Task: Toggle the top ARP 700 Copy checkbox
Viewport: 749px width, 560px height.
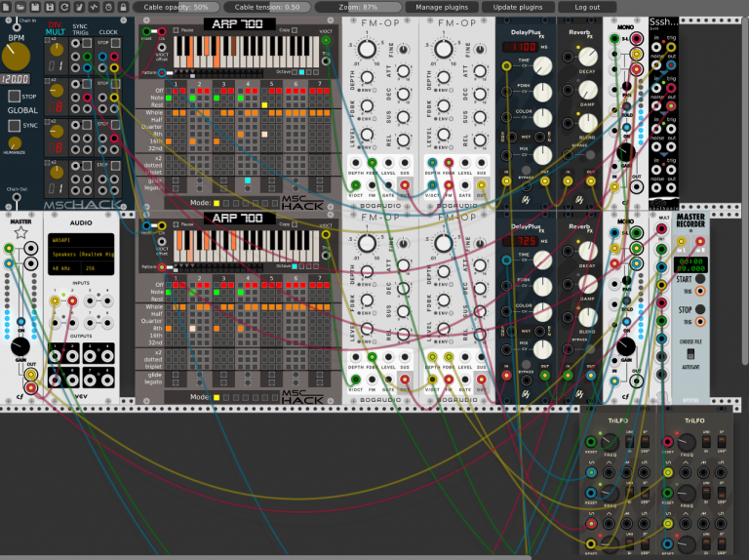Action: pos(295,30)
